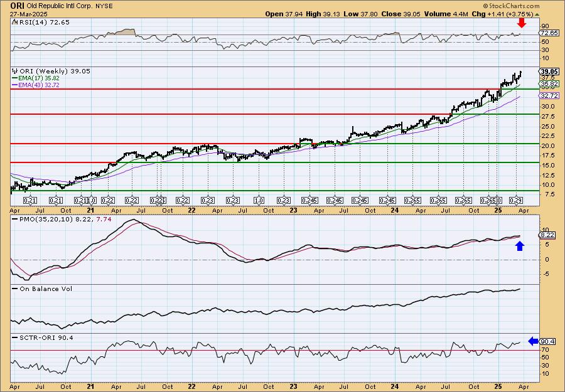Click the price-bar icon beside ORI (Weekly)
565x392 pixels.
coord(14,71)
